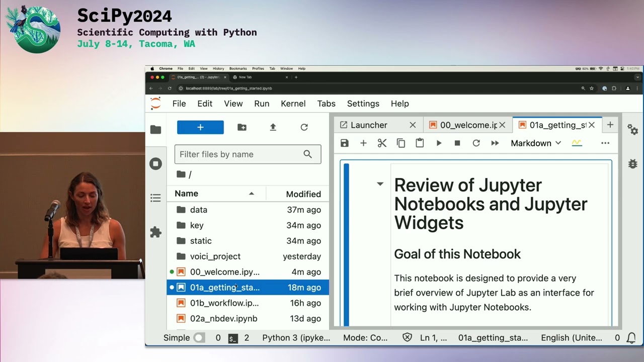This screenshot has height=362, width=644.
Task: Interrupt the kernel with stop icon
Action: pos(457,143)
